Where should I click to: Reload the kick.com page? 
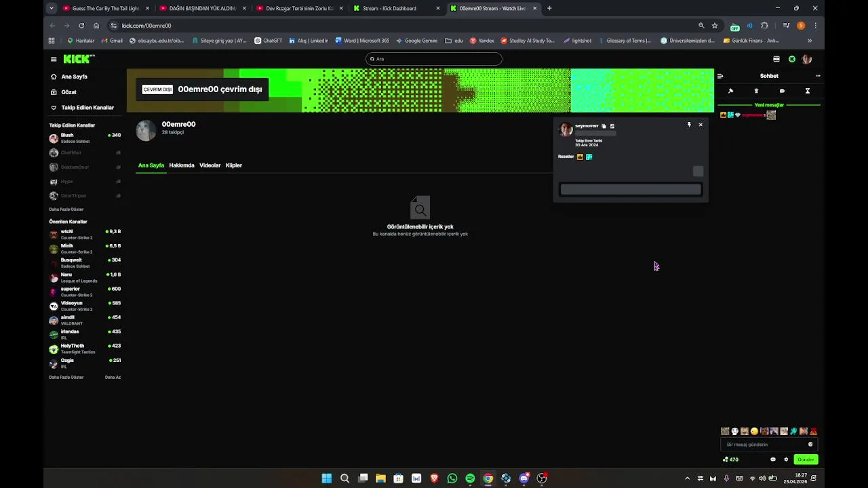(x=81, y=26)
